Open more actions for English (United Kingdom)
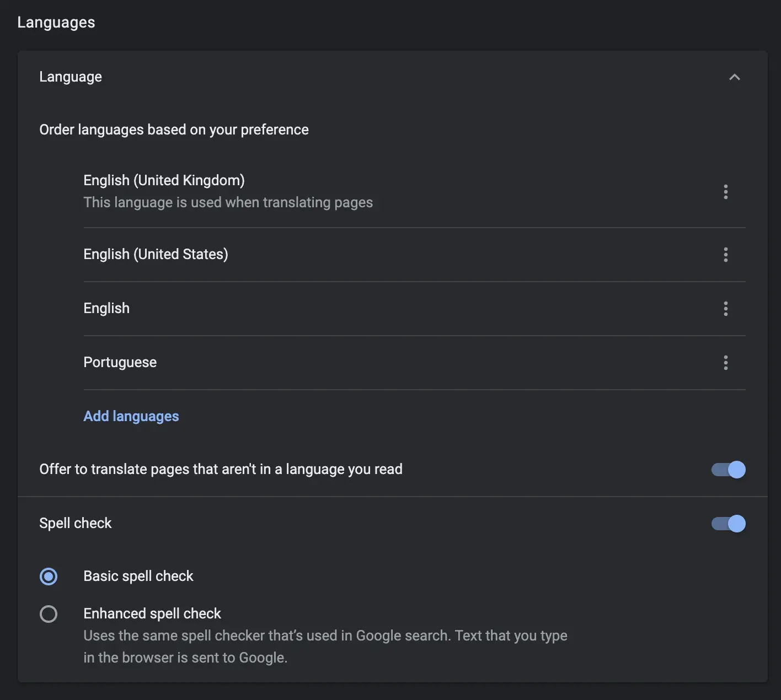The image size is (781, 700). 726,192
